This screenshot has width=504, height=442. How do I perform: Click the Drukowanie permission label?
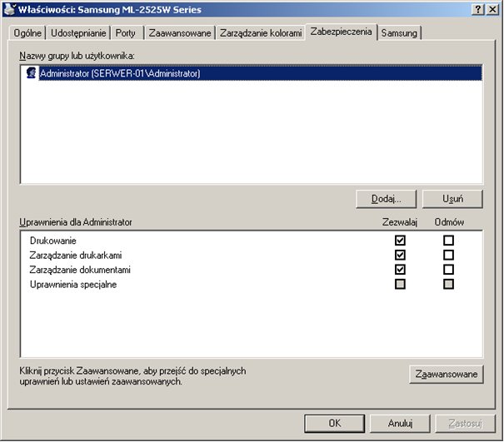pyautogui.click(x=53, y=241)
